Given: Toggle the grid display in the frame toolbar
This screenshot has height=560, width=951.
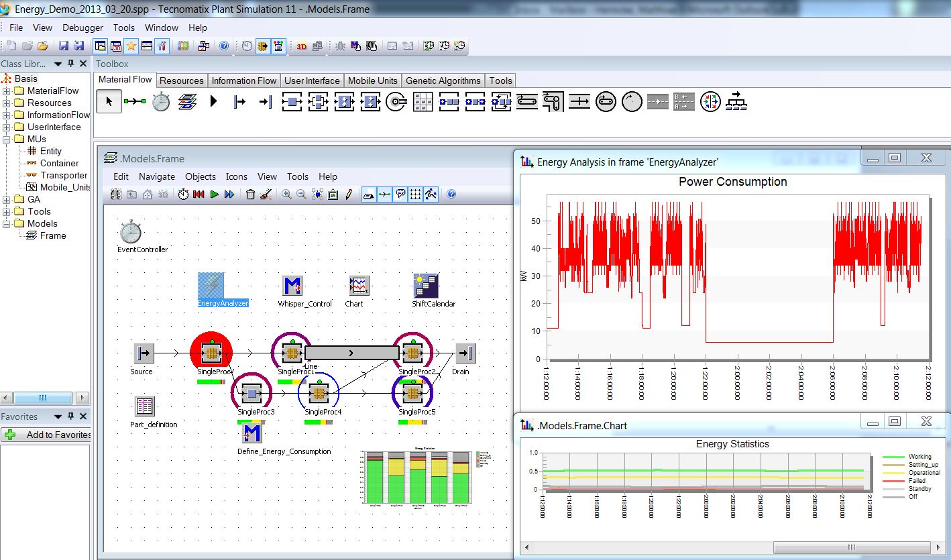Looking at the screenshot, I should 416,194.
